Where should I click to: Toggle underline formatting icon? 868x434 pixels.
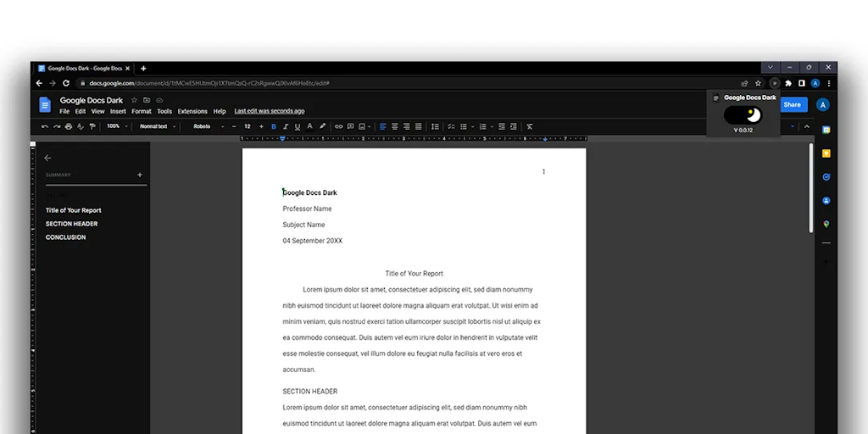coord(298,126)
